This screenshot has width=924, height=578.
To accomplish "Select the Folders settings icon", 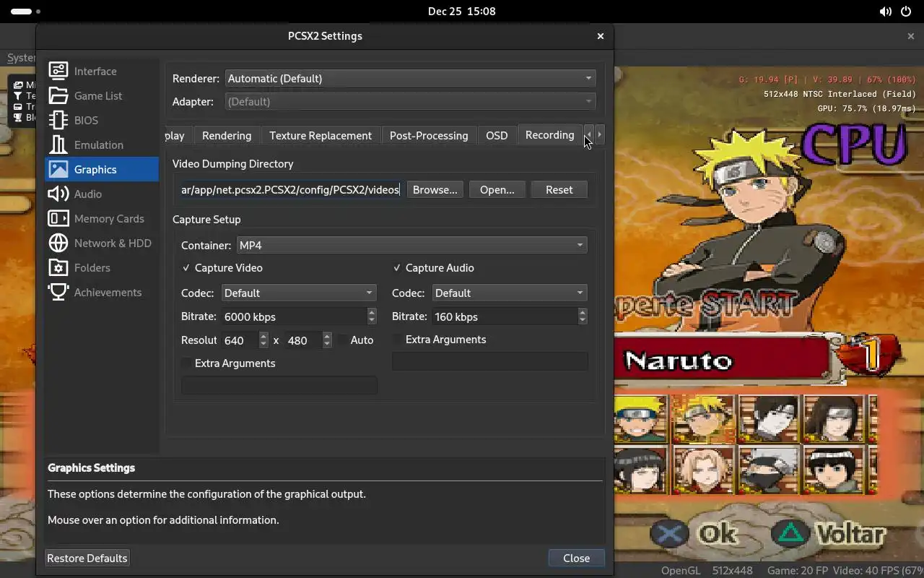I will (x=58, y=267).
